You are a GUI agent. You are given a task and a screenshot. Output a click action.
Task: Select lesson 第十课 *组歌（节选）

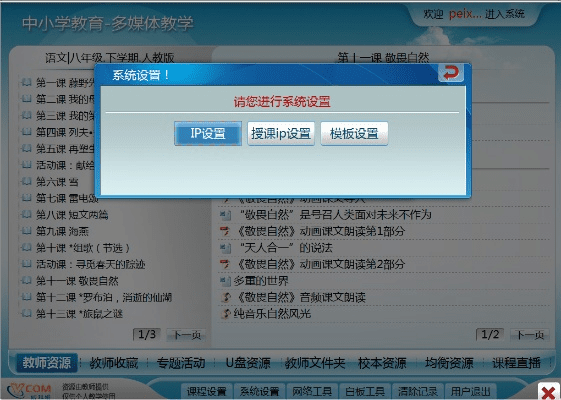83,248
